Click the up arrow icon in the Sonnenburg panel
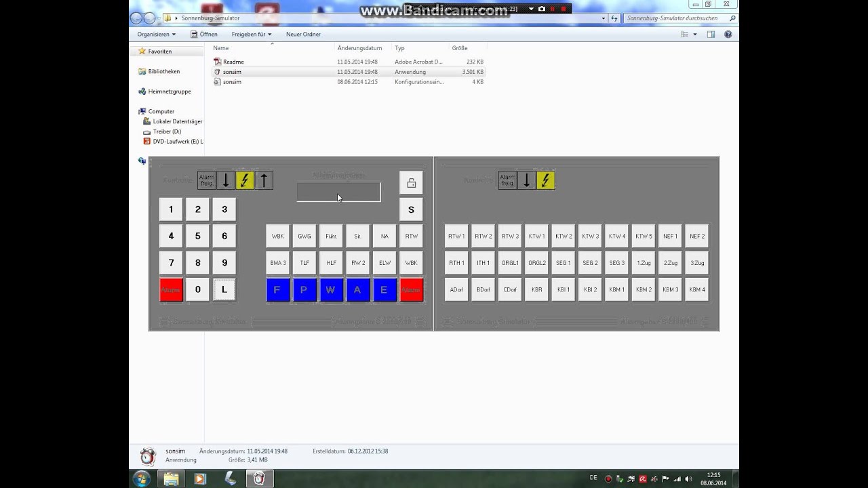The image size is (868, 488). coord(264,180)
